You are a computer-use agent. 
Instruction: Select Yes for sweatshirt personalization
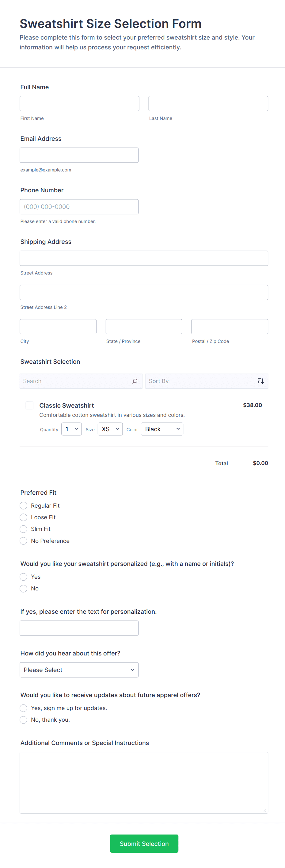pyautogui.click(x=24, y=577)
